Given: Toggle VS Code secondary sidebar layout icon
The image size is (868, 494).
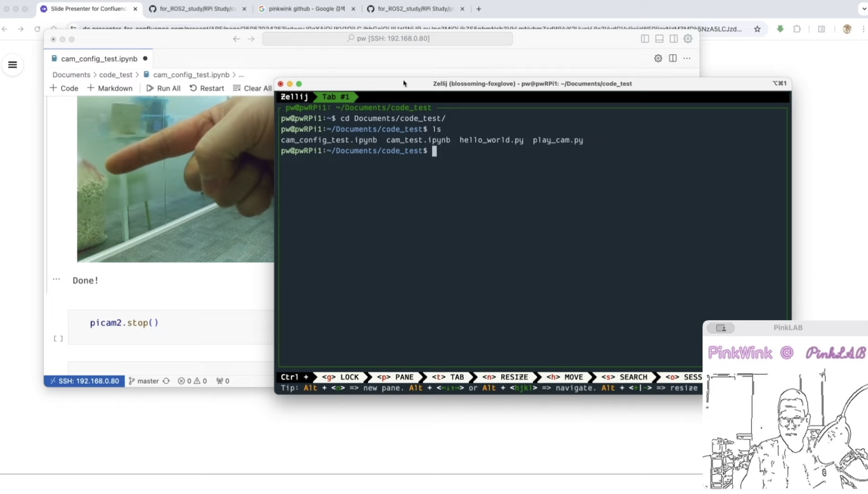Looking at the screenshot, I should tap(673, 39).
